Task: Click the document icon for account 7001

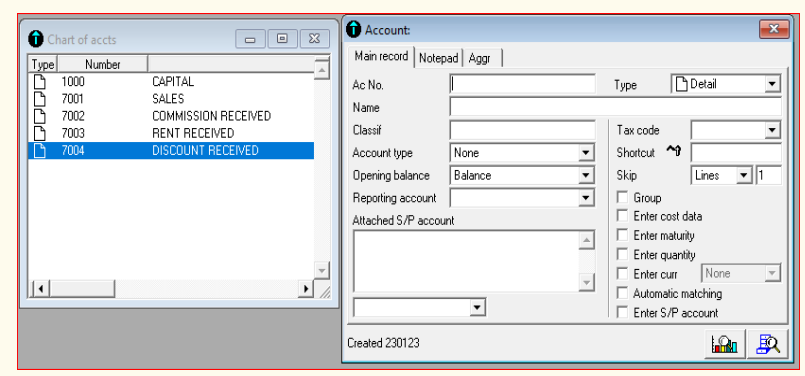Action: [x=40, y=99]
